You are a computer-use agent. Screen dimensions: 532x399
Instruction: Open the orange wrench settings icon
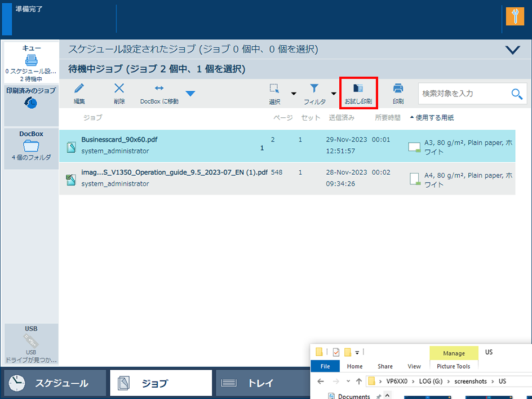click(515, 16)
